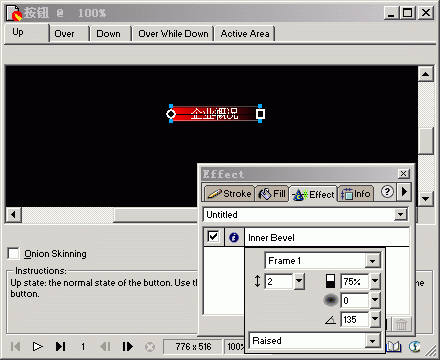Go to first frame button

pos(15,347)
